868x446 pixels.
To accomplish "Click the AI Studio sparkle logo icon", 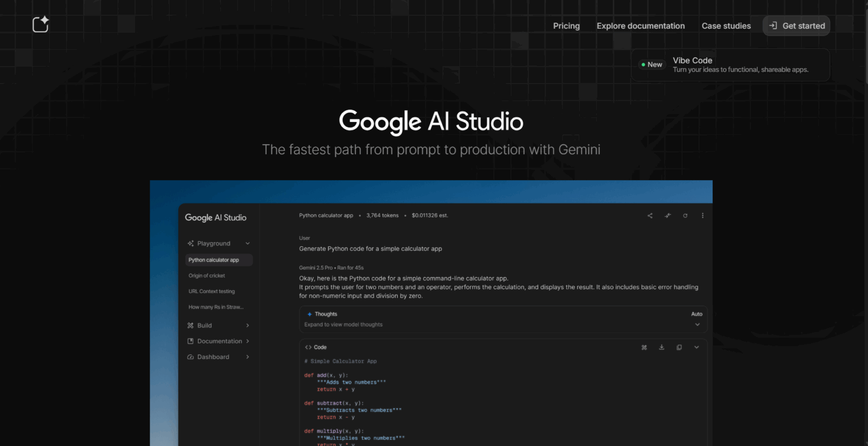I will [x=41, y=24].
